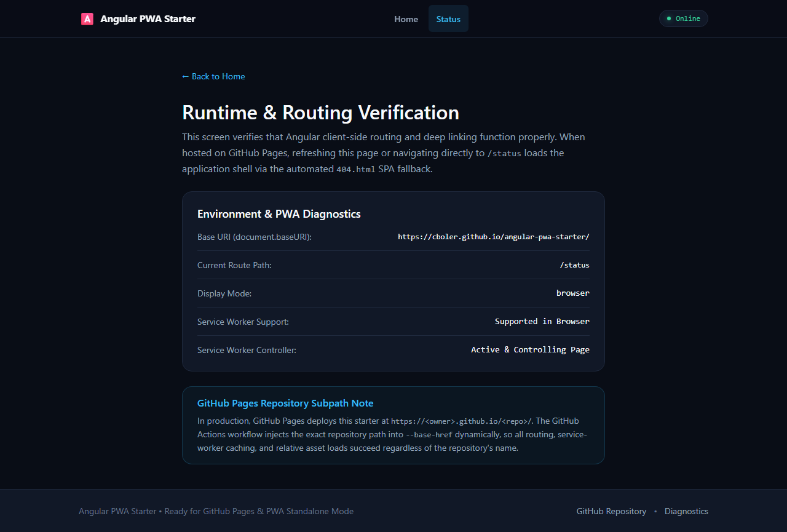Click the browser display mode value

pyautogui.click(x=573, y=293)
